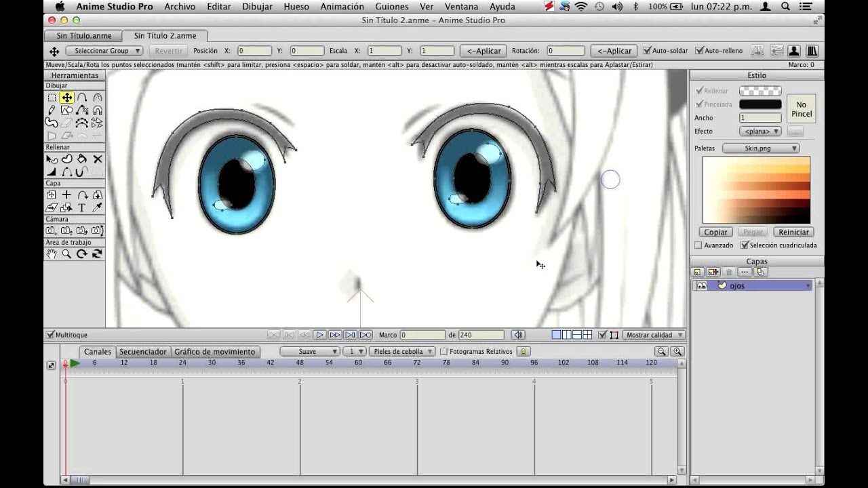Select the Zoom Workspace magnifier tool
This screenshot has height=488, width=868.
pos(66,254)
